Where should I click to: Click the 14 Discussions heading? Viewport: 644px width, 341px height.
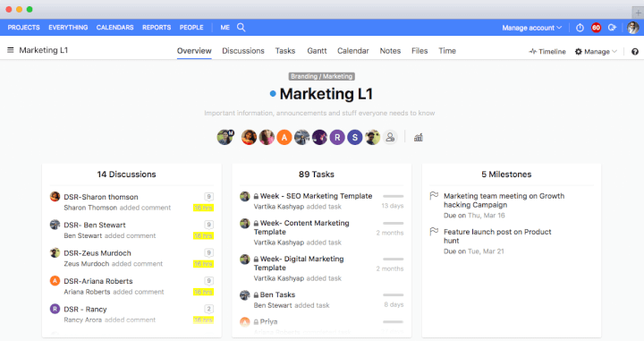coord(126,175)
